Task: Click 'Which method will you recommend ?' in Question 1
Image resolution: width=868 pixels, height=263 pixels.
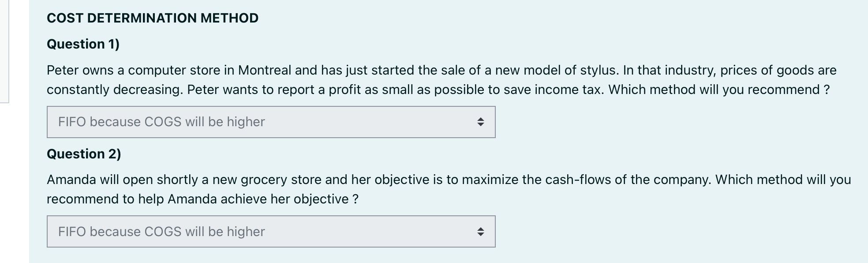Action: click(x=719, y=90)
